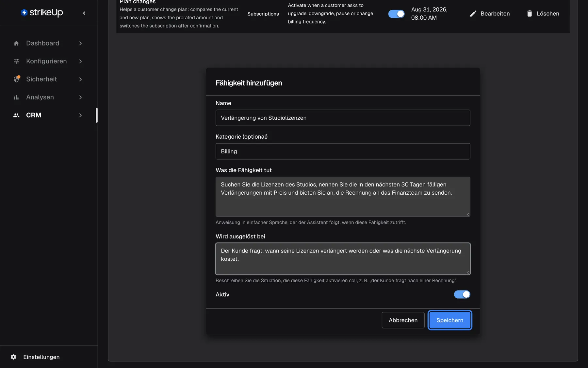Click Löschen for Plan changes
588x368 pixels.
[543, 13]
